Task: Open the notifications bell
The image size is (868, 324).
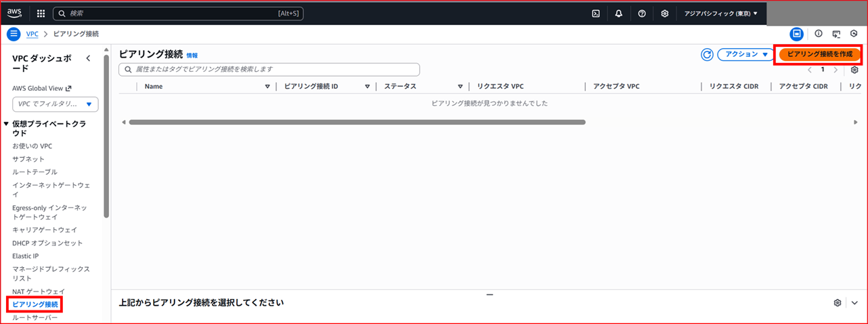Action: coord(619,13)
